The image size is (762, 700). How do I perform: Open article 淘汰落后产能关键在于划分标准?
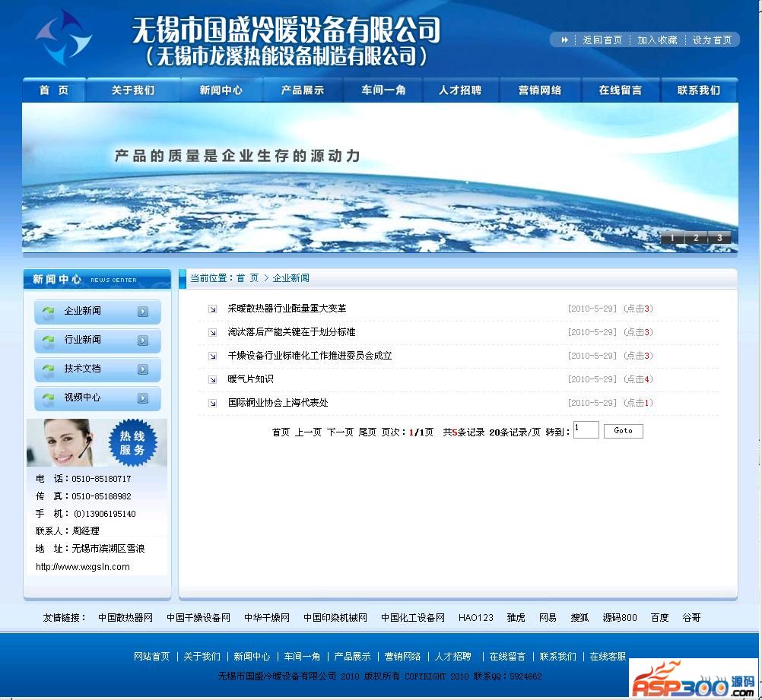point(291,332)
